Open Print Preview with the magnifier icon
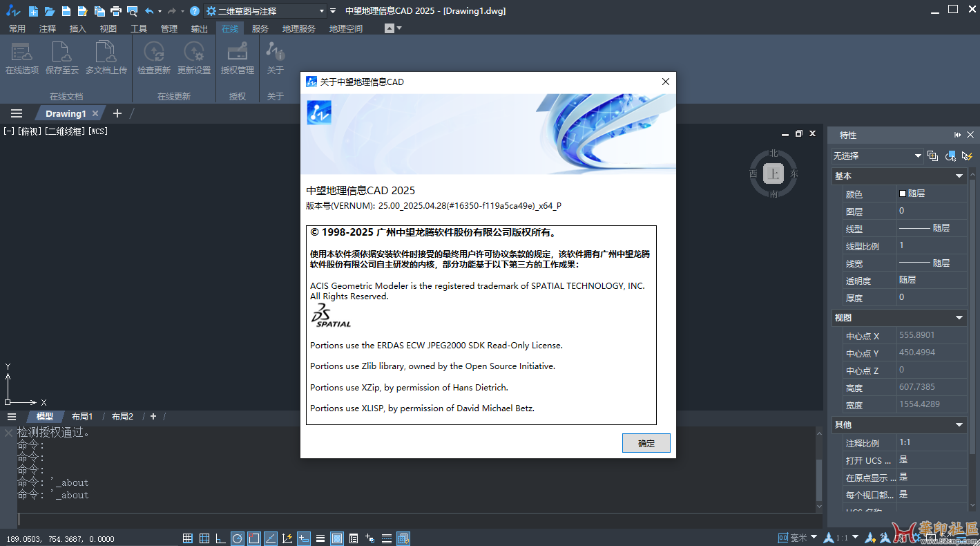 [132, 11]
